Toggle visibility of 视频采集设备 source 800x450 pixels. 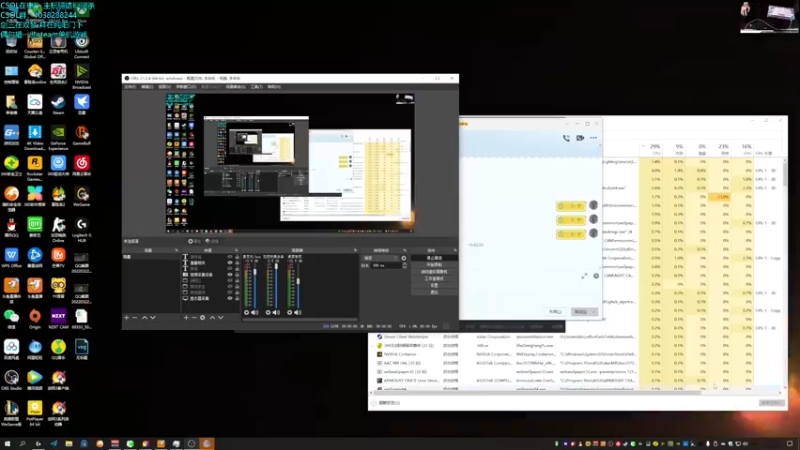tap(230, 274)
